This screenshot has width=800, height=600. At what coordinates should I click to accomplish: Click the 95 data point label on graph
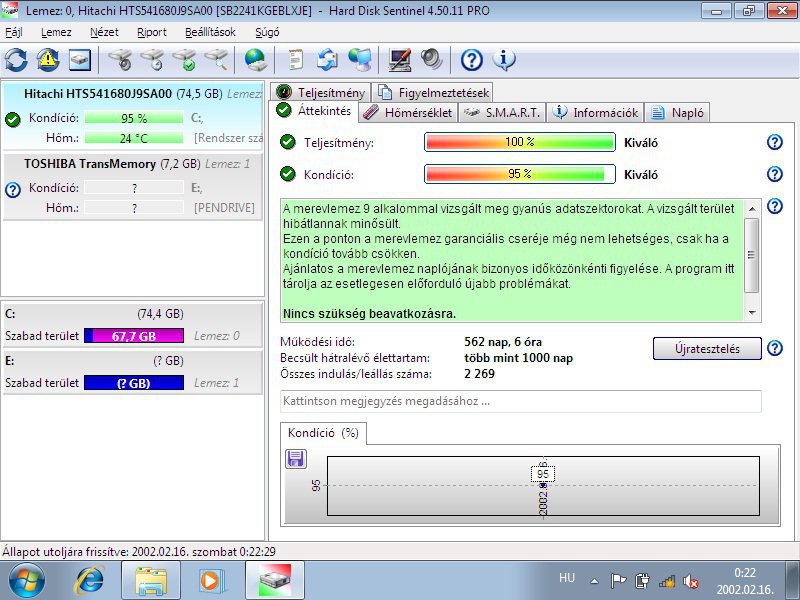point(543,474)
